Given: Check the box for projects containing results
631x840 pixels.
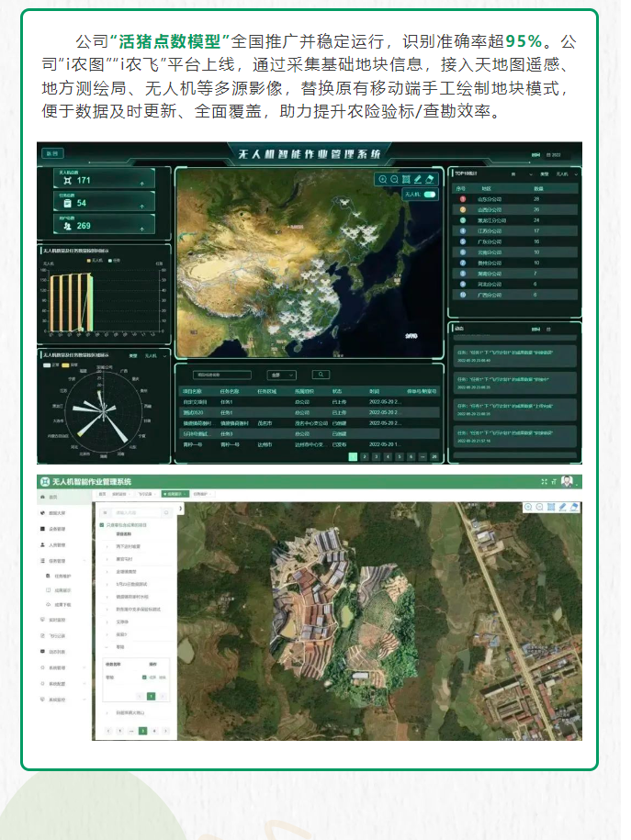Looking at the screenshot, I should click(x=101, y=524).
